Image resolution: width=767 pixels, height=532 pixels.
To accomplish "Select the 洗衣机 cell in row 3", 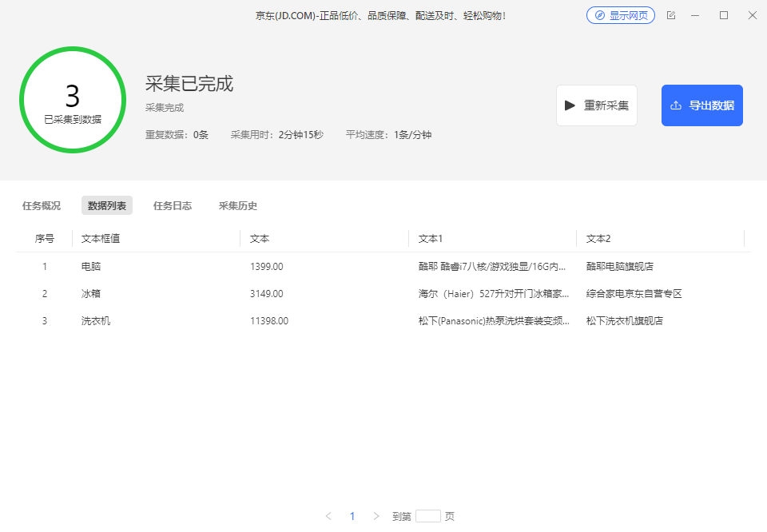I will [96, 321].
